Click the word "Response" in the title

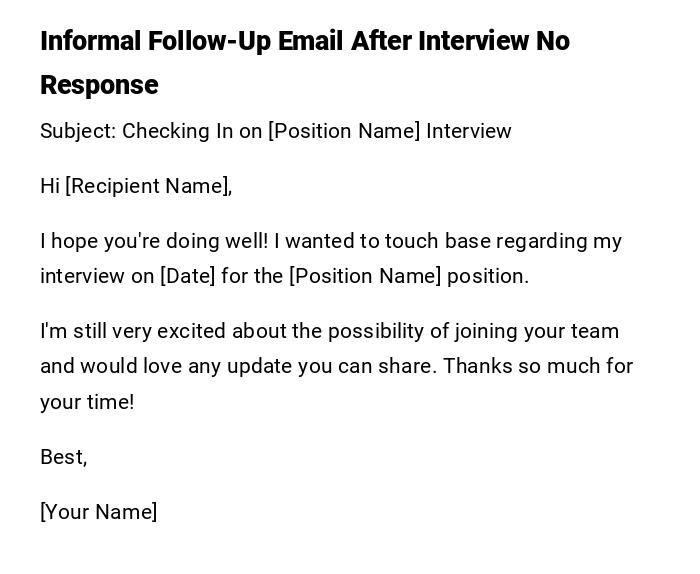99,85
